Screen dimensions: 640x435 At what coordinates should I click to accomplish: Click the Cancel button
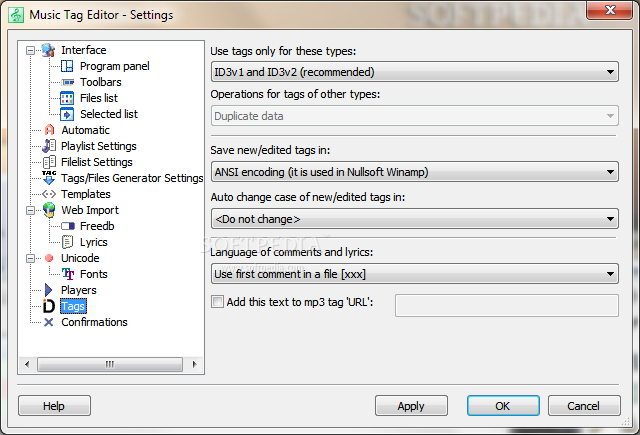click(584, 406)
